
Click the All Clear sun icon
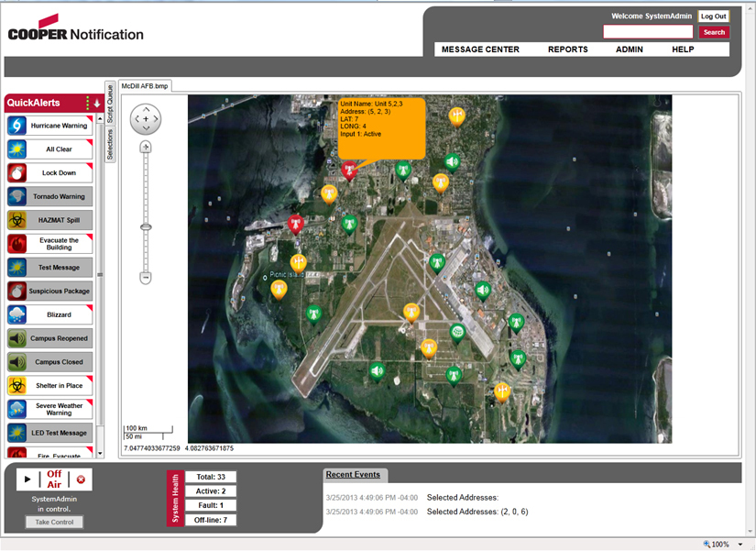click(x=16, y=149)
